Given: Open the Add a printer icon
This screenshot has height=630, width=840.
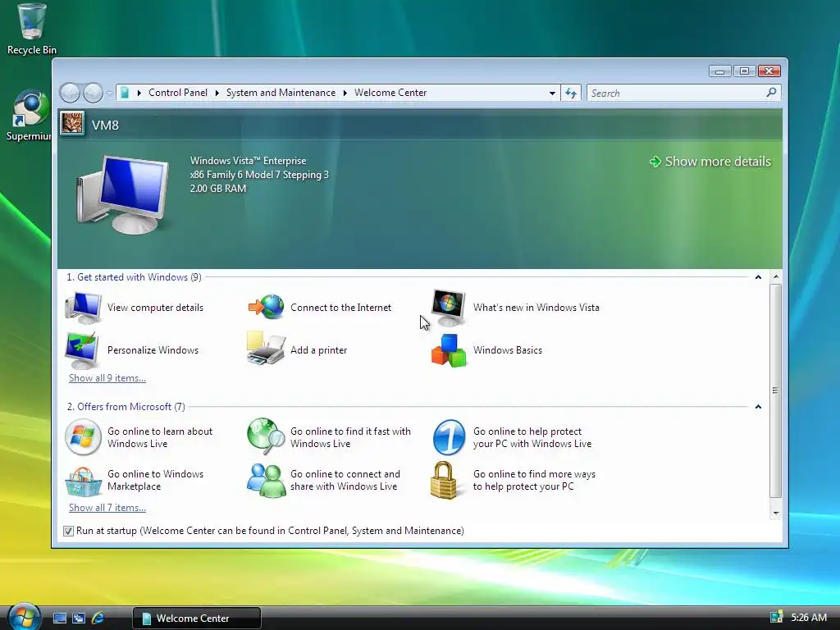Looking at the screenshot, I should [x=266, y=348].
